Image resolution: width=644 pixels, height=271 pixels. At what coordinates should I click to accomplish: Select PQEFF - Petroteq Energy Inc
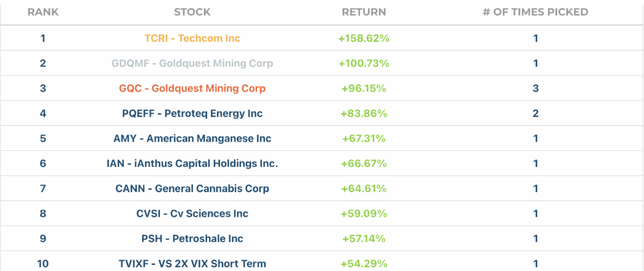click(192, 113)
